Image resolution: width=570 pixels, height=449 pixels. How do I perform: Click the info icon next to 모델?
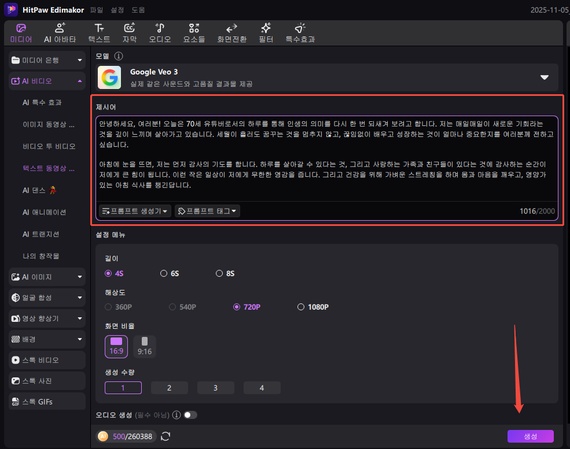[x=119, y=56]
